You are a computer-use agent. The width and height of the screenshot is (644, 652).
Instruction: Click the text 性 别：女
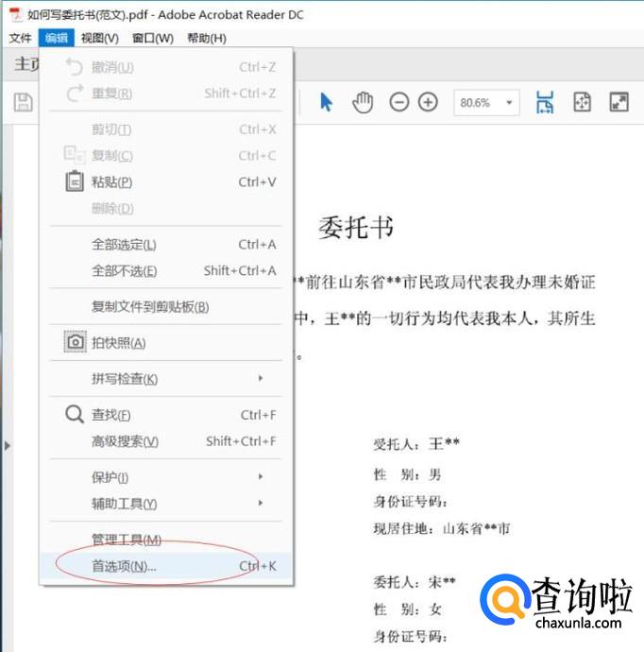click(x=407, y=609)
